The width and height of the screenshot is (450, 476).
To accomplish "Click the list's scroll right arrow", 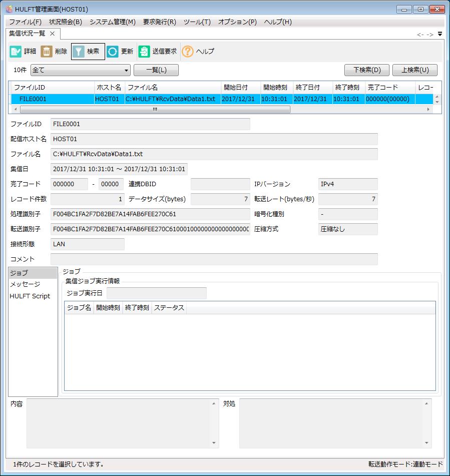I will pyautogui.click(x=428, y=109).
